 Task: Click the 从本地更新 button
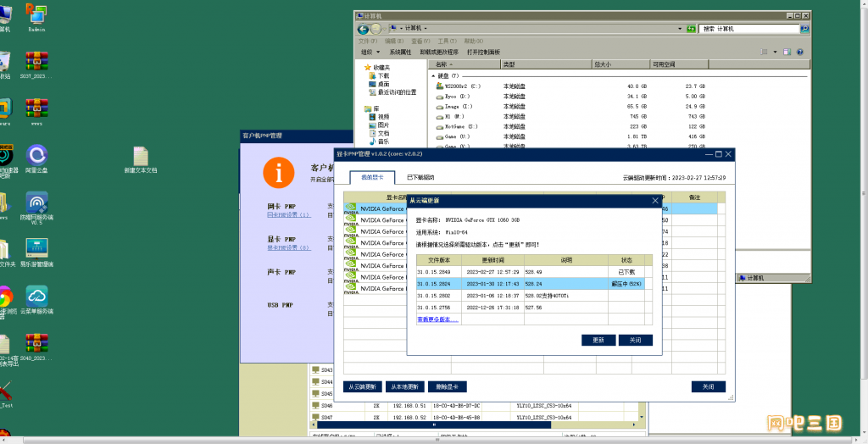(405, 387)
